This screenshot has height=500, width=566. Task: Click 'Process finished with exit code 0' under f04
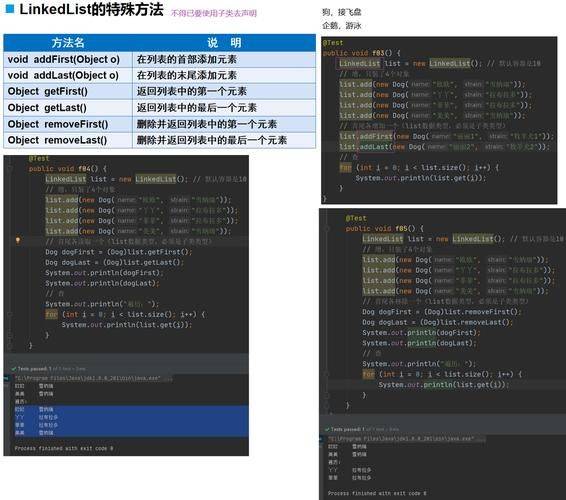[64, 448]
